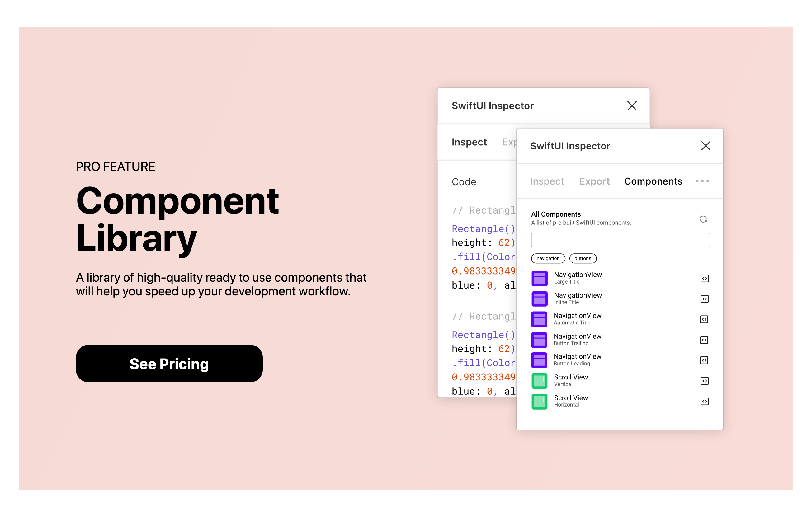
Task: Select the NavigationView Automatic Title row text
Action: [577, 318]
